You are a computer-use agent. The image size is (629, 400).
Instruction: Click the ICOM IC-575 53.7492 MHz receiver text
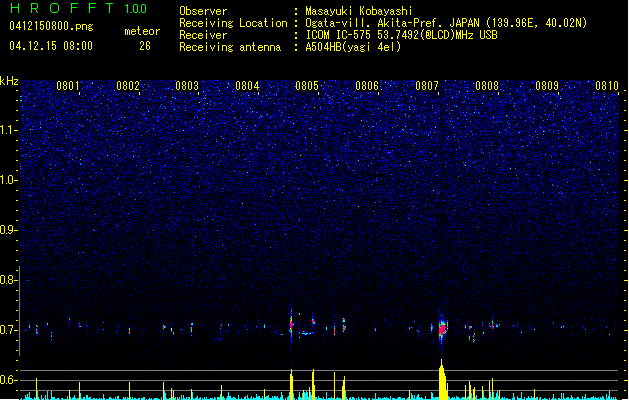(401, 35)
